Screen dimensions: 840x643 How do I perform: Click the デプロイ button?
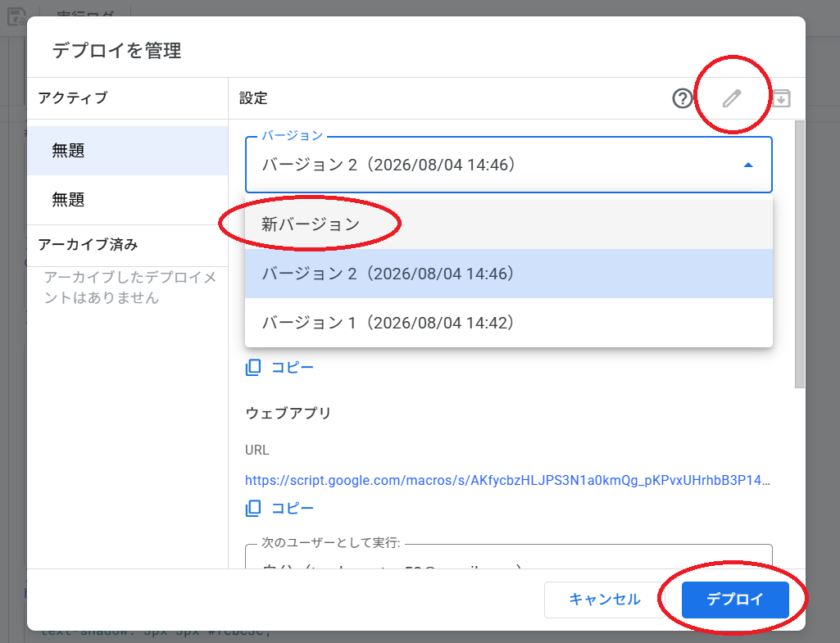[735, 599]
